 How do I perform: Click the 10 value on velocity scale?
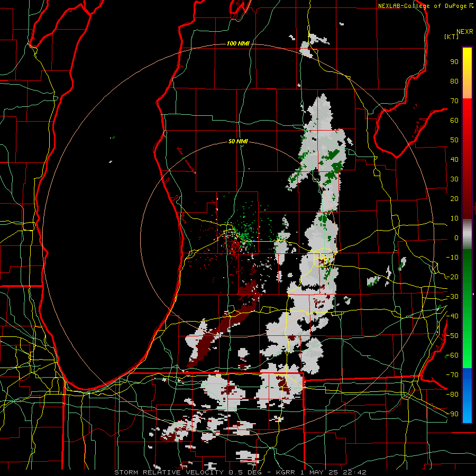[454, 218]
